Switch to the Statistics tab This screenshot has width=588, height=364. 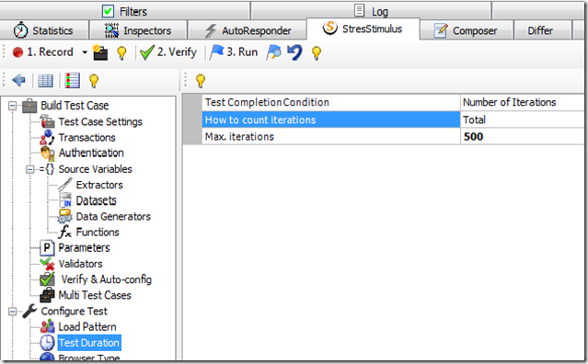[x=44, y=30]
